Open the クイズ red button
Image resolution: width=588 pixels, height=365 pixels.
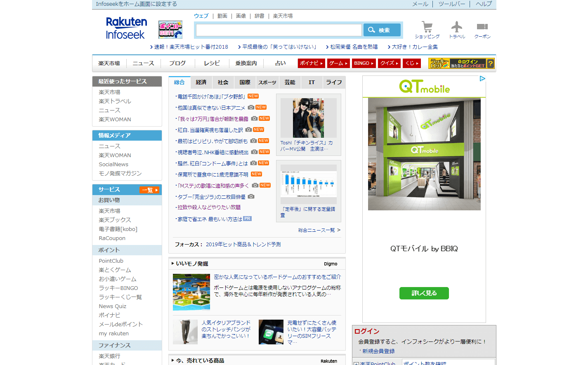[389, 63]
